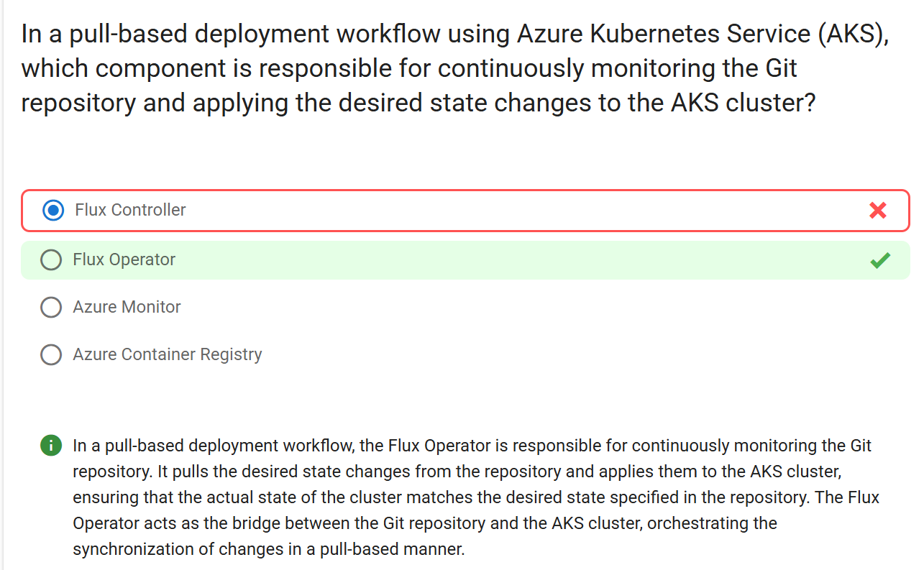
Task: Click the question heading's first line about AKS
Action: pos(455,34)
